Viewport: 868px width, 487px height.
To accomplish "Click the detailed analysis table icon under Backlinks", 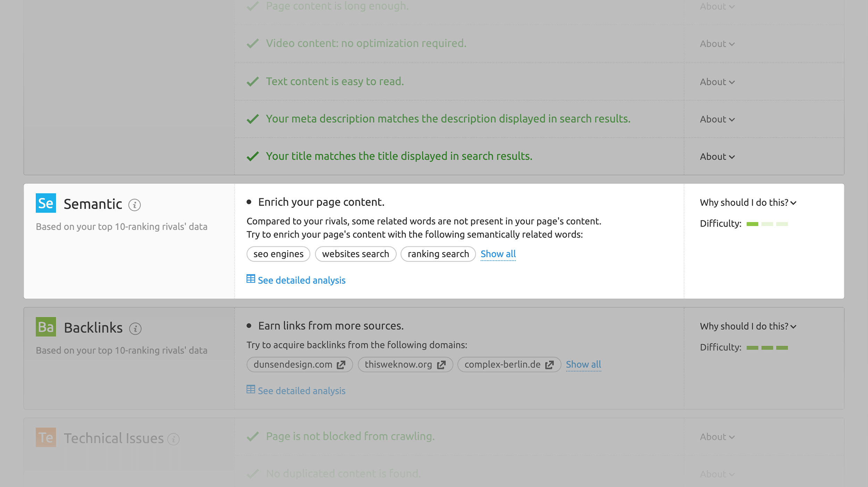I will tap(250, 390).
